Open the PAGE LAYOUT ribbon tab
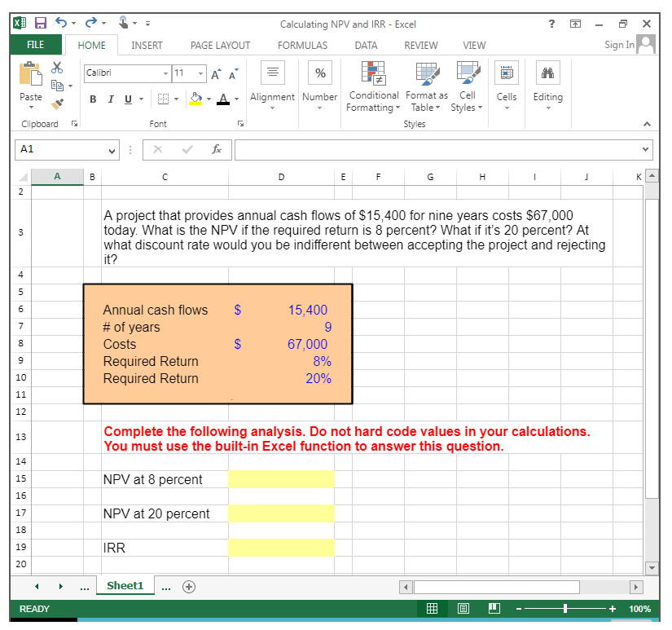672x630 pixels. [220, 46]
